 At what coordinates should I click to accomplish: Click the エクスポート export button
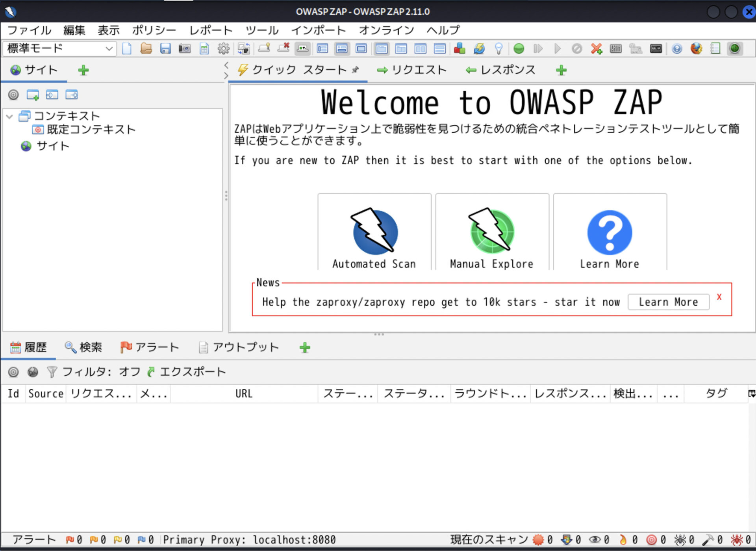point(187,372)
